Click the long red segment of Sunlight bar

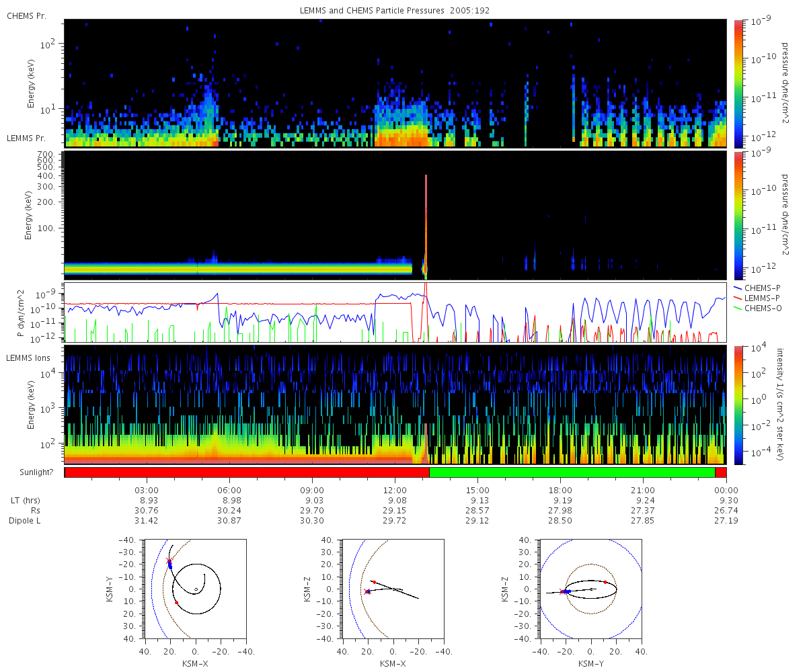(247, 472)
